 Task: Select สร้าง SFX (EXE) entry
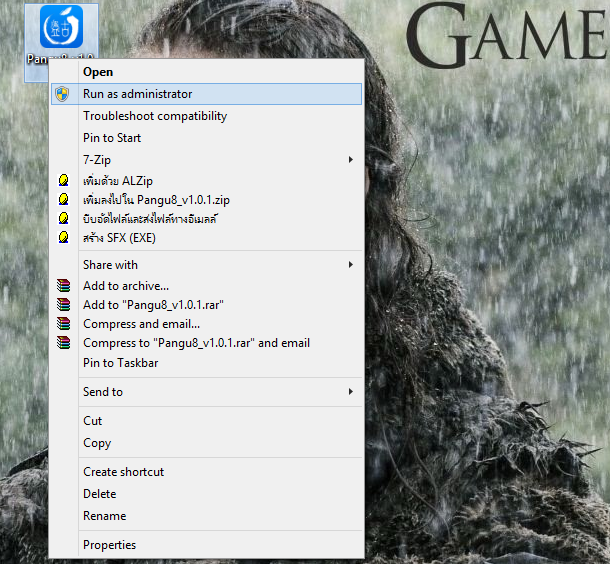[x=207, y=238]
